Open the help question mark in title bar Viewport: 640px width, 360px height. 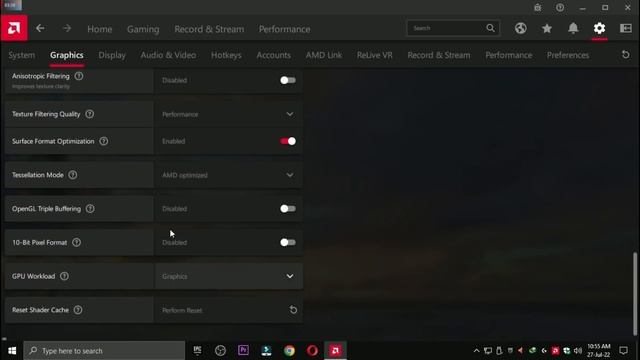(x=560, y=8)
